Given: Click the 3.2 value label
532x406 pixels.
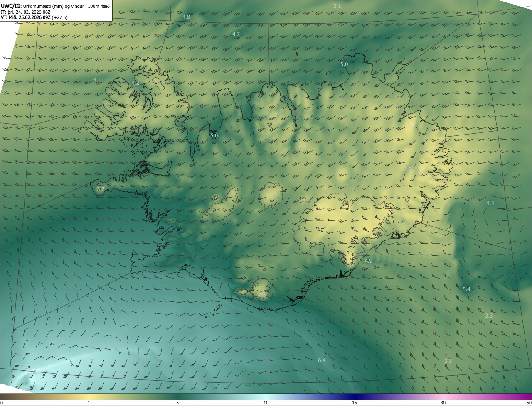Looking at the screenshot, I should click(x=101, y=189).
